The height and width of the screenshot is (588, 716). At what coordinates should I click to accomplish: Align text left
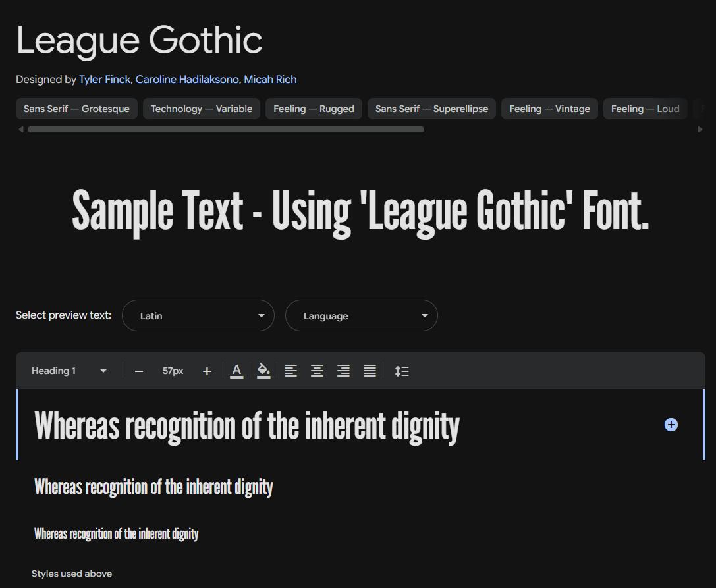290,371
